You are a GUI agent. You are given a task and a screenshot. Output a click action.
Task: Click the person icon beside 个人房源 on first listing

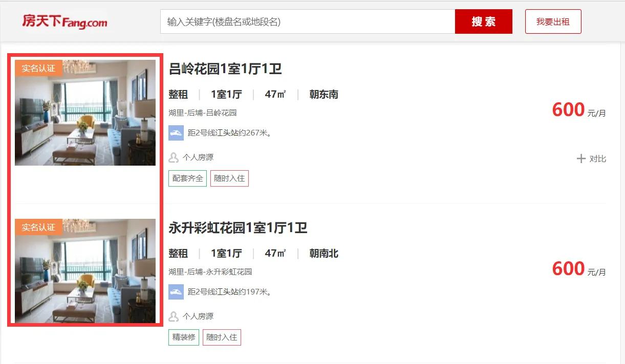173,157
